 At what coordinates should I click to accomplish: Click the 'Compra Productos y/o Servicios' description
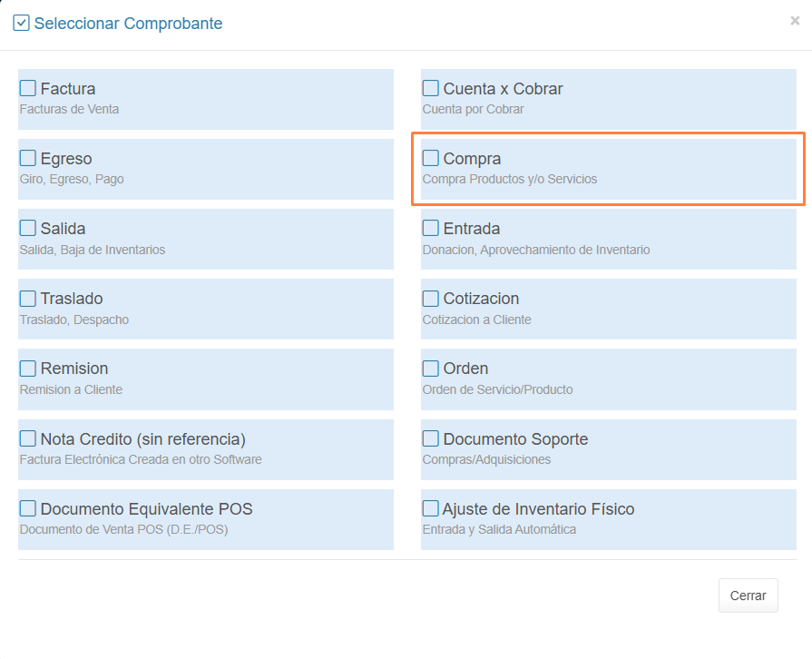tap(510, 179)
